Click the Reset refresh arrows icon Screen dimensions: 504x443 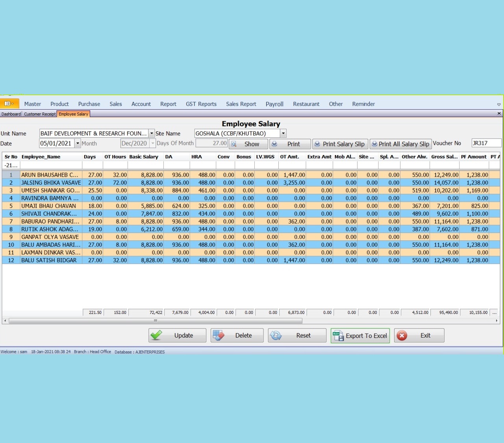click(x=276, y=335)
